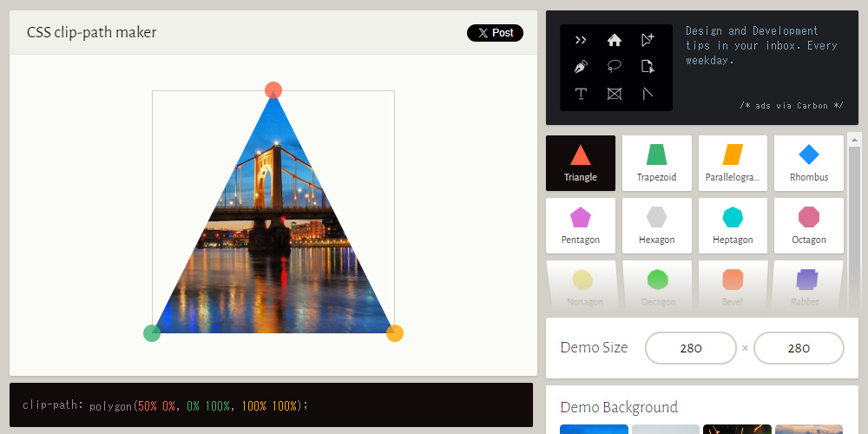
Task: Select the Rhombus shape
Action: 808,163
